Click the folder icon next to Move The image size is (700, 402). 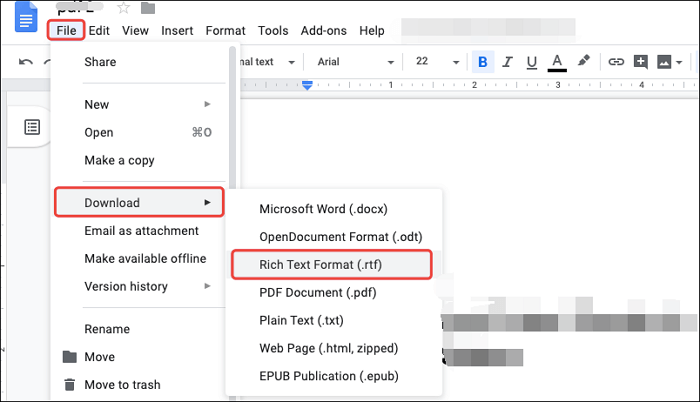pyautogui.click(x=69, y=356)
